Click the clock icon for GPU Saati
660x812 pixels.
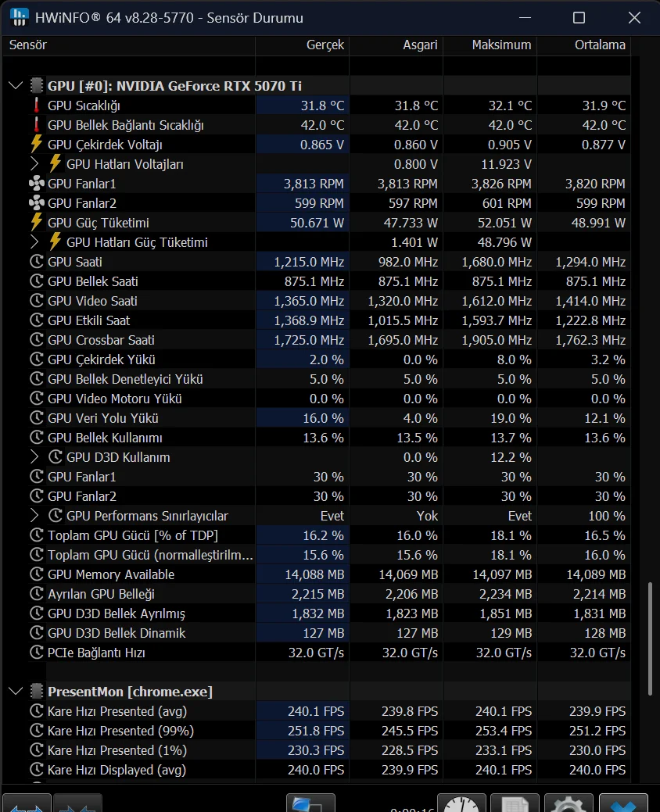pos(36,262)
